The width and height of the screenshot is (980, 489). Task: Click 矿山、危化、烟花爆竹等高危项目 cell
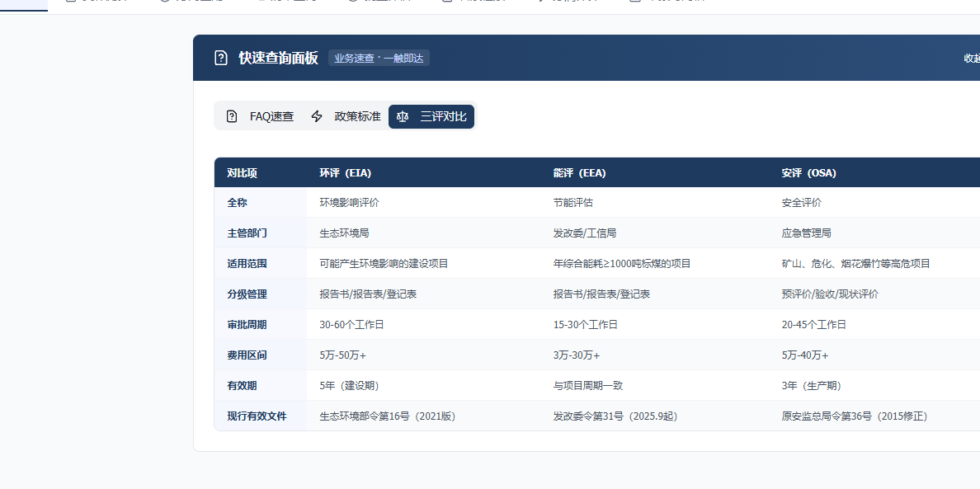[855, 264]
